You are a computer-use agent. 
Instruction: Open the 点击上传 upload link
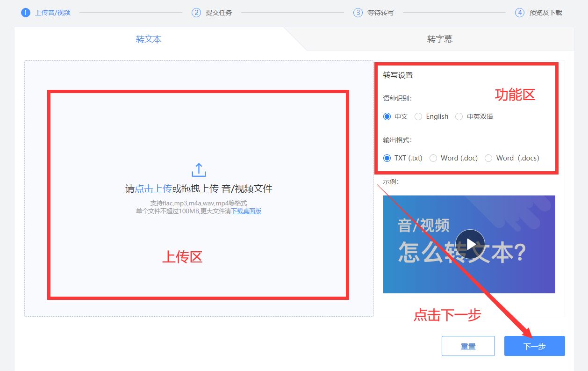153,189
